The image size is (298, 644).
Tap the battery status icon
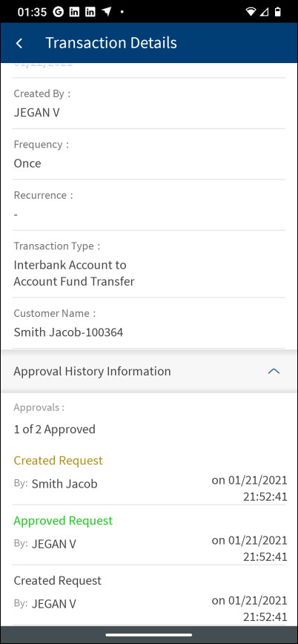pyautogui.click(x=278, y=12)
